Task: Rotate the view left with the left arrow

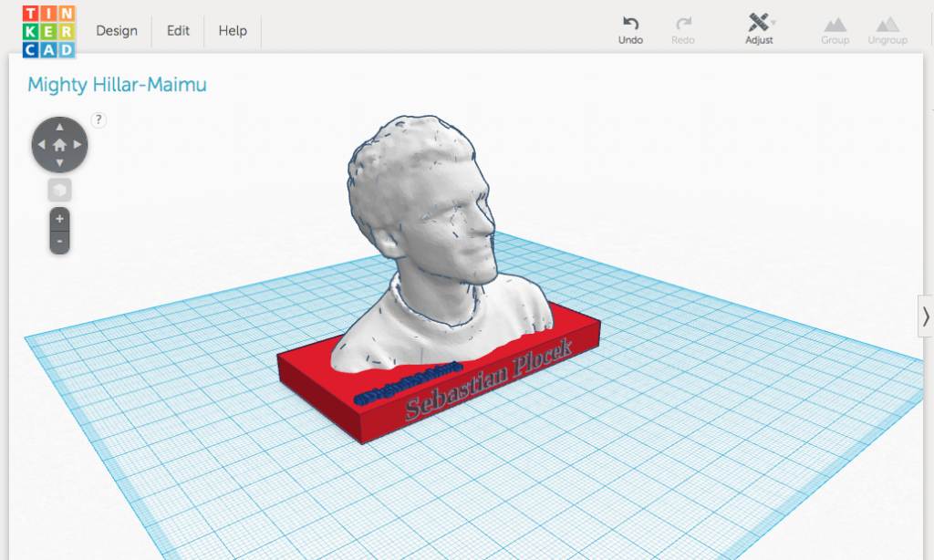Action: point(41,144)
